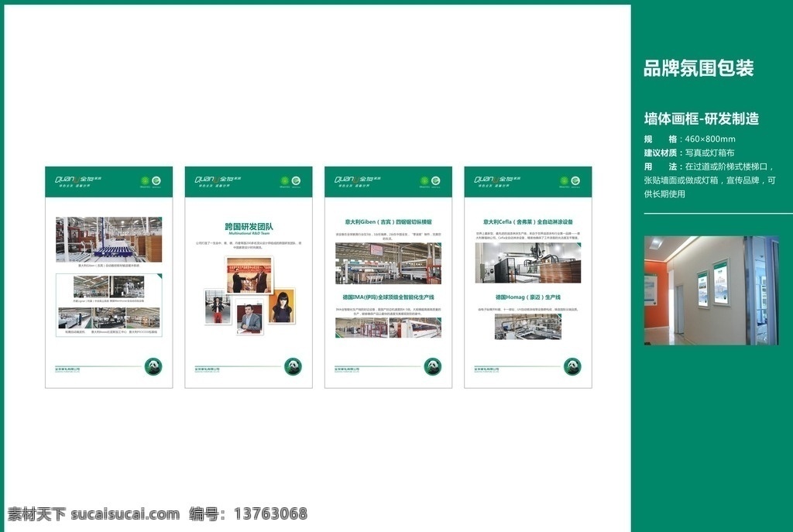Viewport: 793px width, 532px height.
Task: Click the heading 品牌氛围包装
Action: coord(699,68)
